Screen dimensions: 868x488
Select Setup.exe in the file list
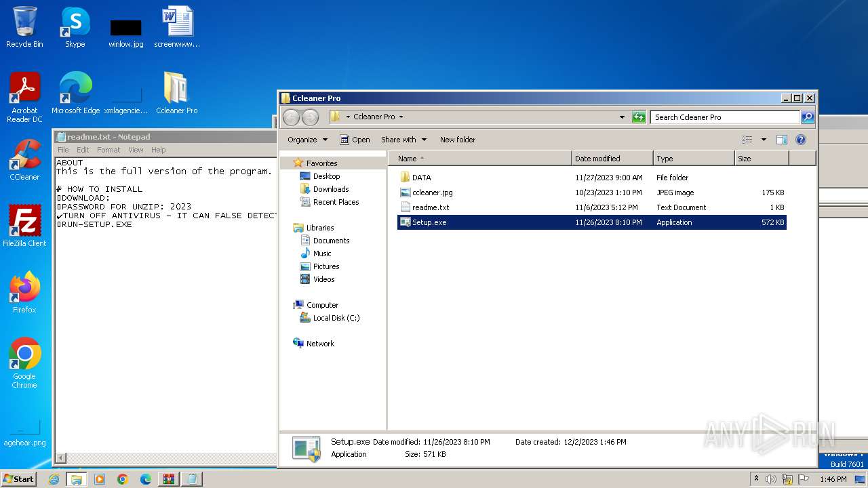[591, 222]
